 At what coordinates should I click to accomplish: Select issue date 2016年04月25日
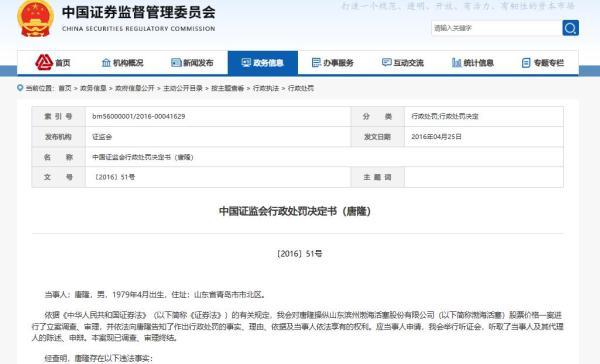point(436,137)
